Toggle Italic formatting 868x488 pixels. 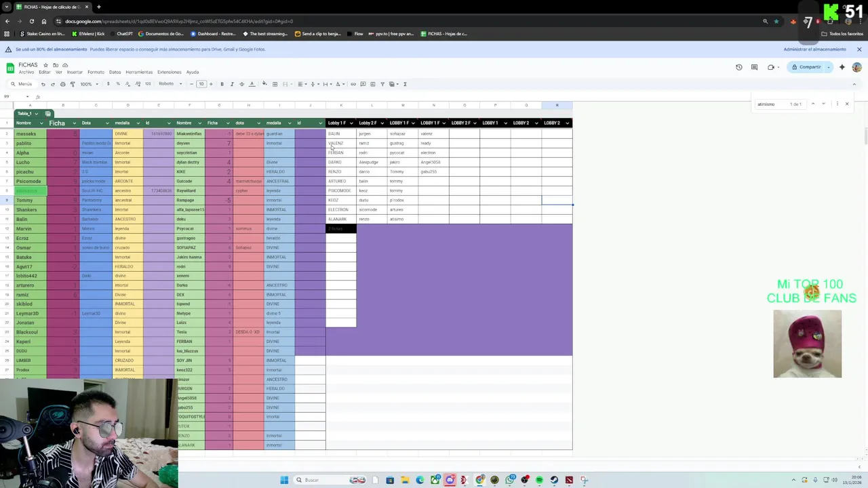pos(232,84)
